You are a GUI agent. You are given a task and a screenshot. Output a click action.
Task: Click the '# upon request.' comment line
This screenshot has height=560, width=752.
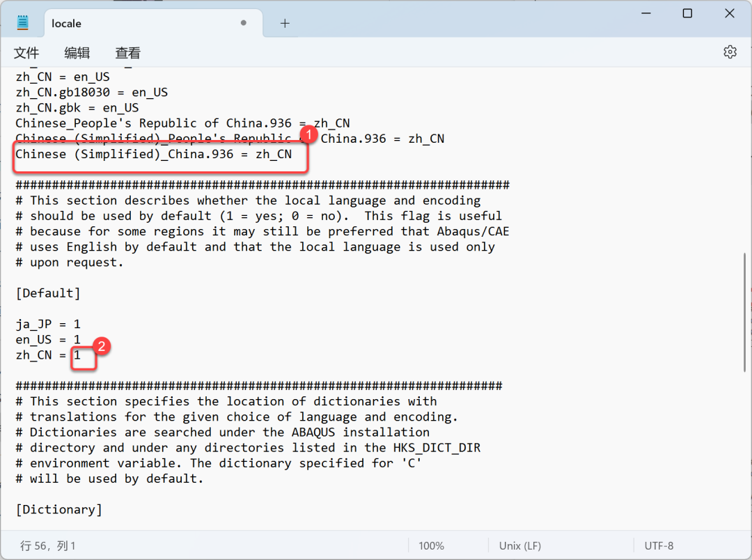[x=70, y=262]
